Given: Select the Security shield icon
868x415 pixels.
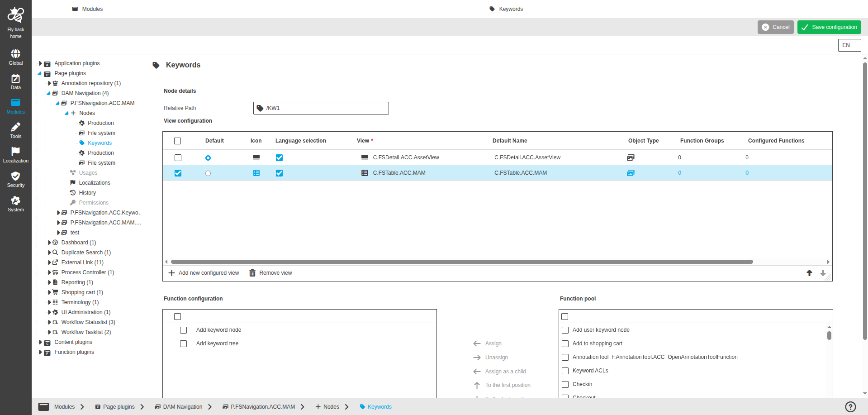Looking at the screenshot, I should pos(15,178).
